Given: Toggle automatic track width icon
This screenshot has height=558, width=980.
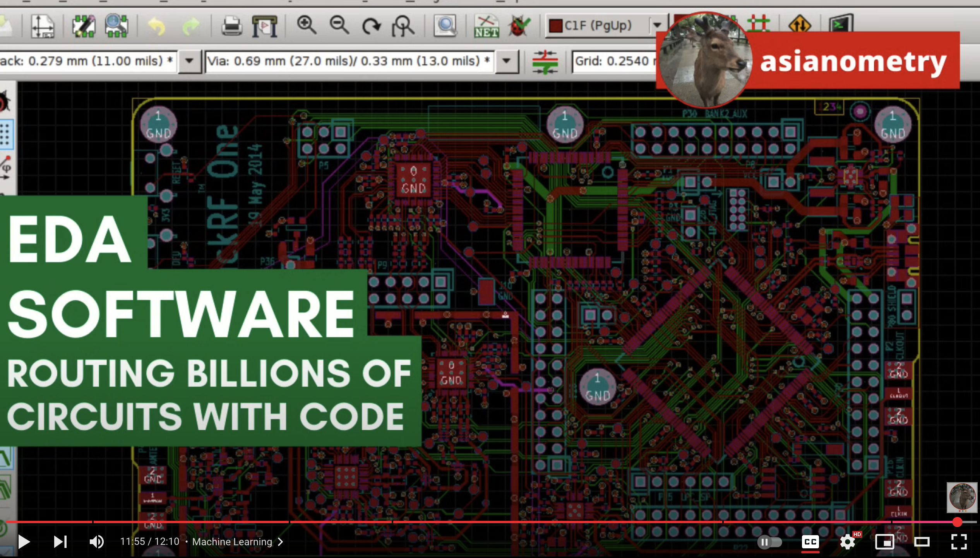Looking at the screenshot, I should click(545, 62).
